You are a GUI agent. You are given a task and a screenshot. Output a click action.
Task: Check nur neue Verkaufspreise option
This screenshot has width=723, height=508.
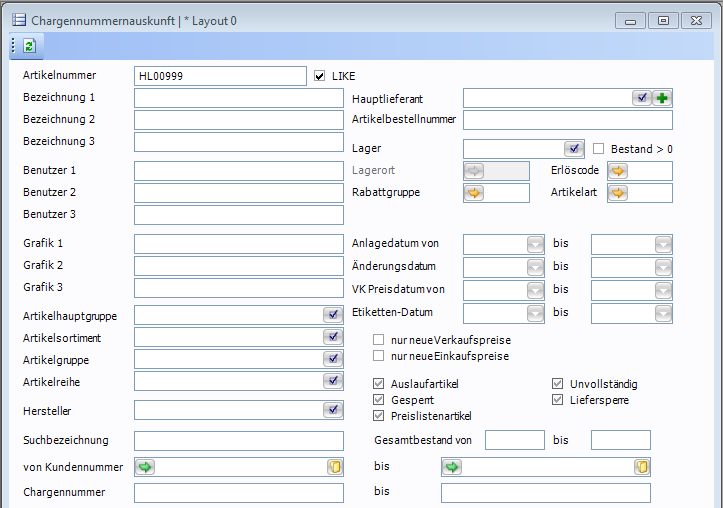click(379, 340)
